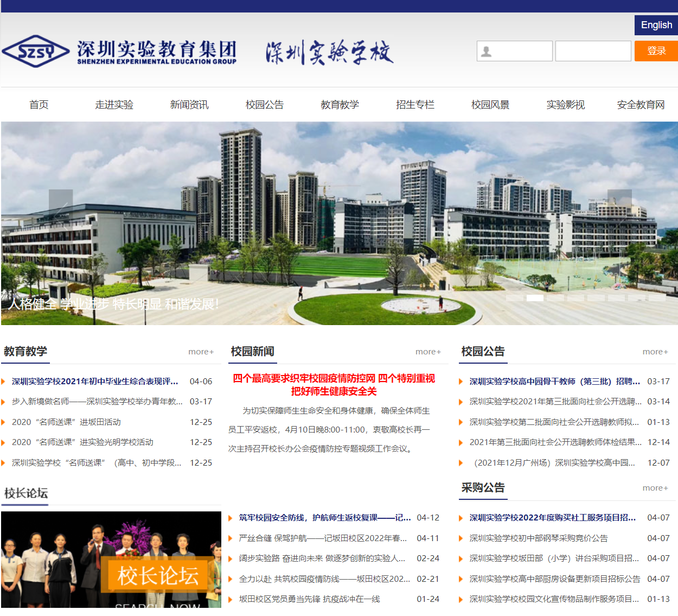Select the highlighted second carousel indicator

point(535,298)
